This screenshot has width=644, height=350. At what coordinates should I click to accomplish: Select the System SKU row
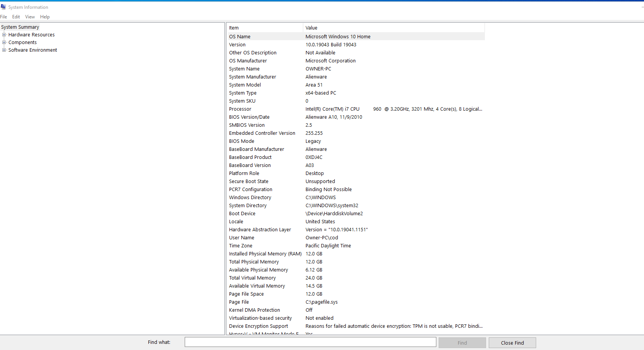pos(356,101)
